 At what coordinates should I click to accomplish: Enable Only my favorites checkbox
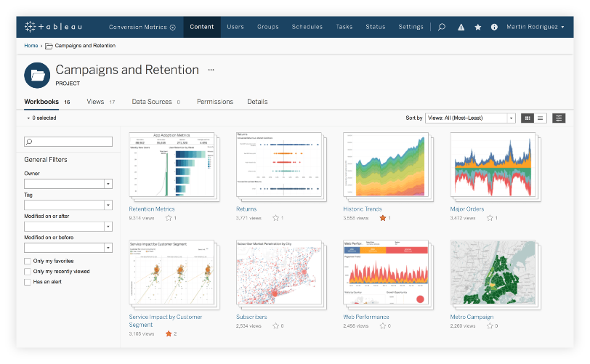28,261
